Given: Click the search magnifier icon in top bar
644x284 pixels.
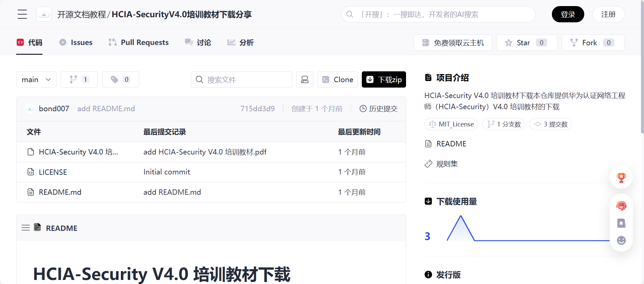Looking at the screenshot, I should (350, 14).
